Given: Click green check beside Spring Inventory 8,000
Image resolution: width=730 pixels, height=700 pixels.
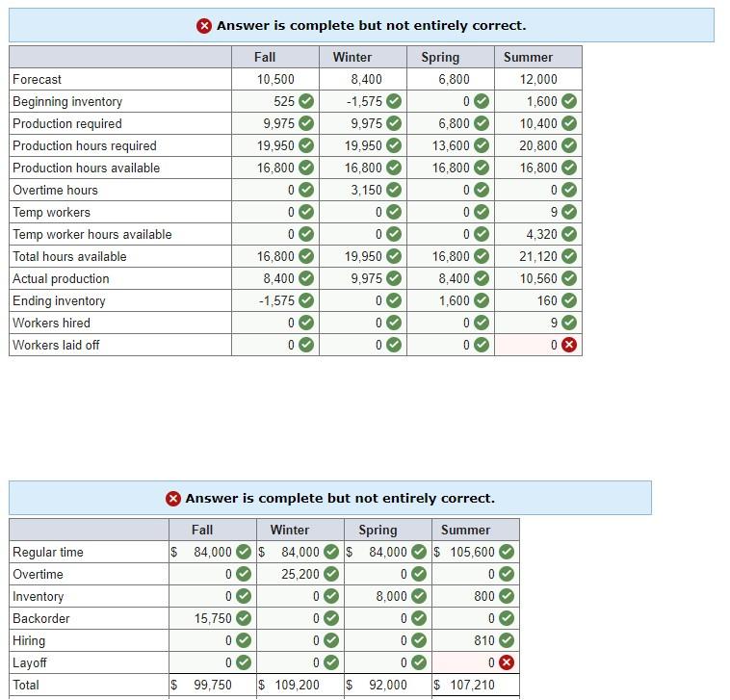Looking at the screenshot, I should (419, 596).
